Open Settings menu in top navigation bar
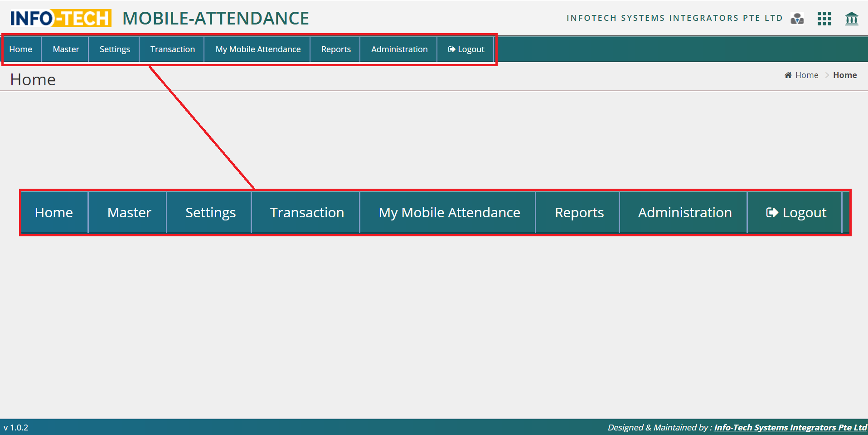 click(x=115, y=49)
